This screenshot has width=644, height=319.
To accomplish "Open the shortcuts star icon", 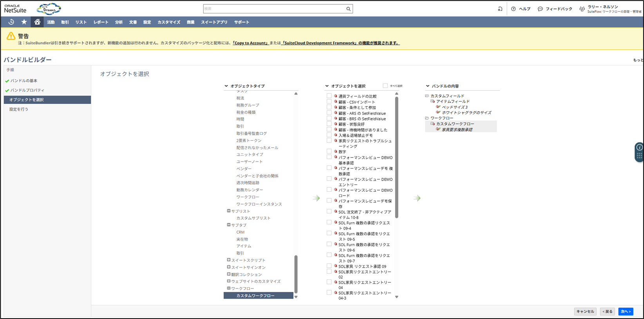I will click(24, 22).
